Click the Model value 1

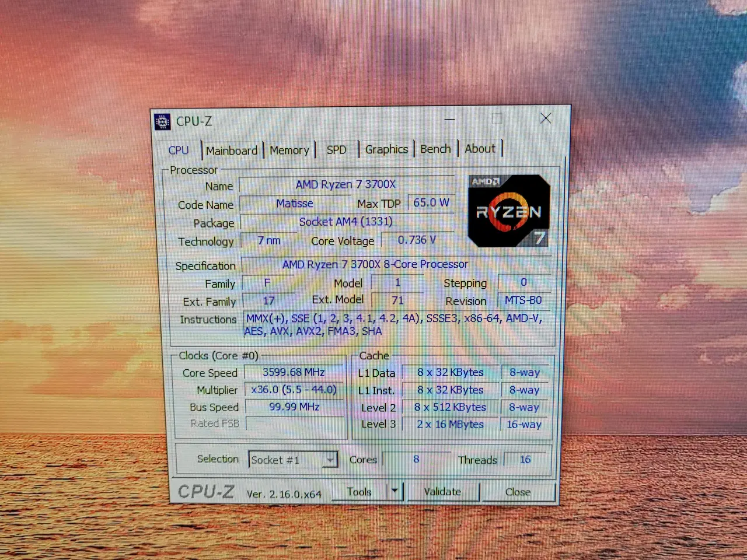click(x=397, y=282)
